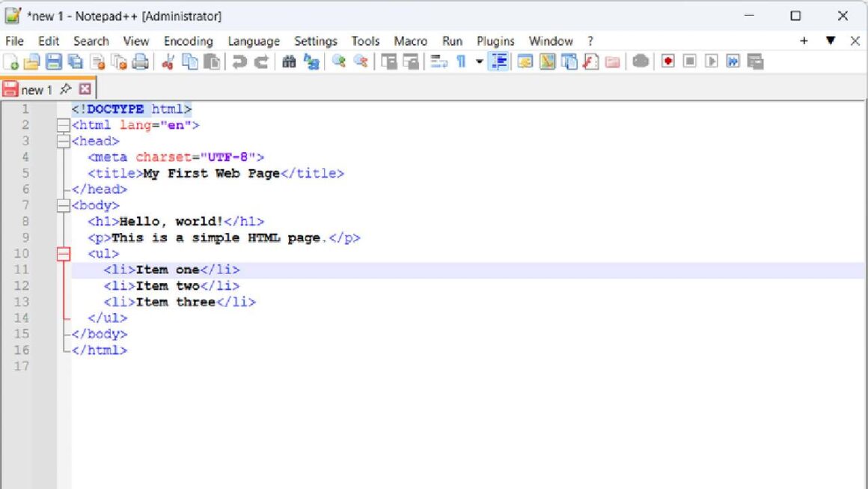
Task: Collapse the head tag fold marker
Action: (64, 142)
